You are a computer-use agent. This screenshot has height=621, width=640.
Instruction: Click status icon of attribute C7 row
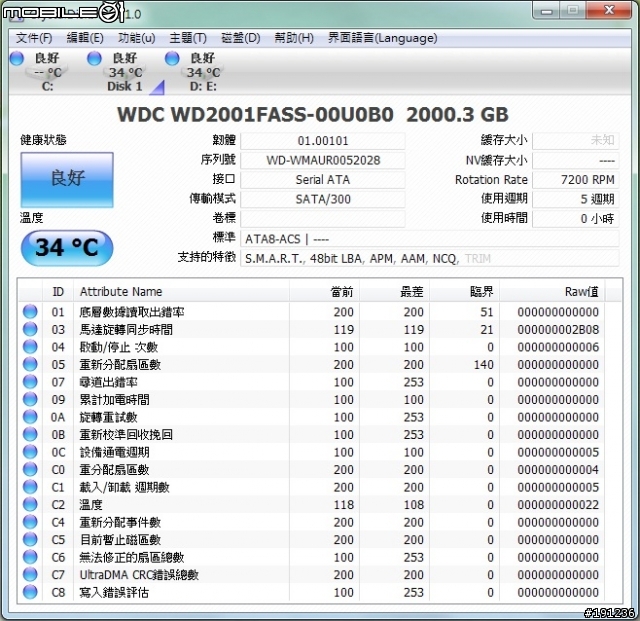click(30, 575)
